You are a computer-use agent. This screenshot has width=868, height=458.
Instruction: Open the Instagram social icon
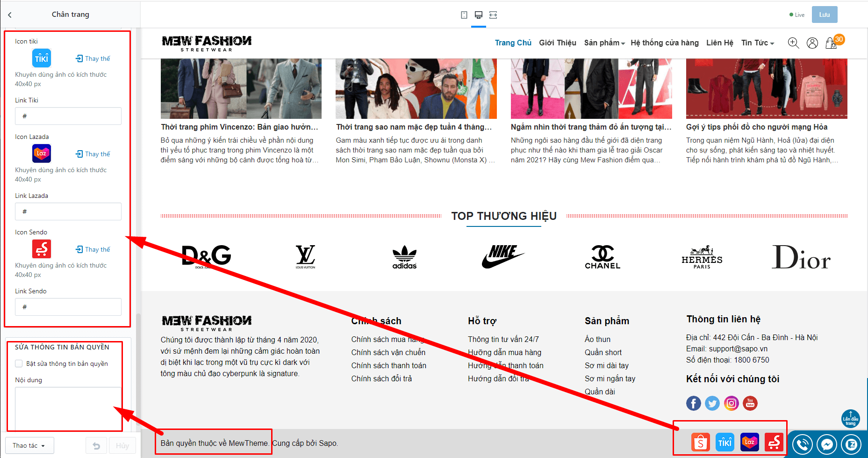[x=732, y=403]
